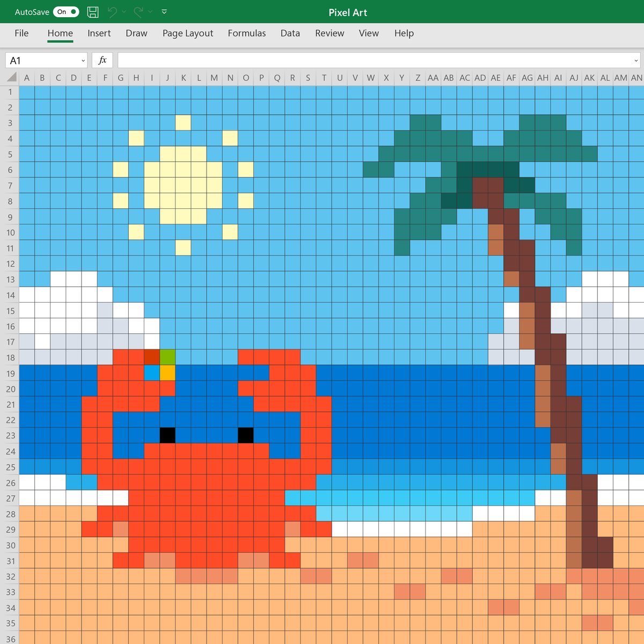Image resolution: width=644 pixels, height=644 pixels.
Task: Click the Pixel Art workbook title
Action: (348, 12)
